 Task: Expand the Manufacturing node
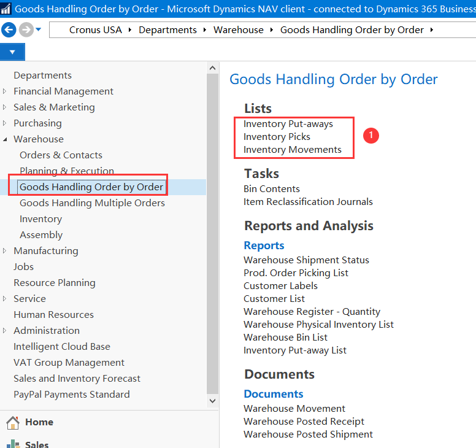pos(4,250)
